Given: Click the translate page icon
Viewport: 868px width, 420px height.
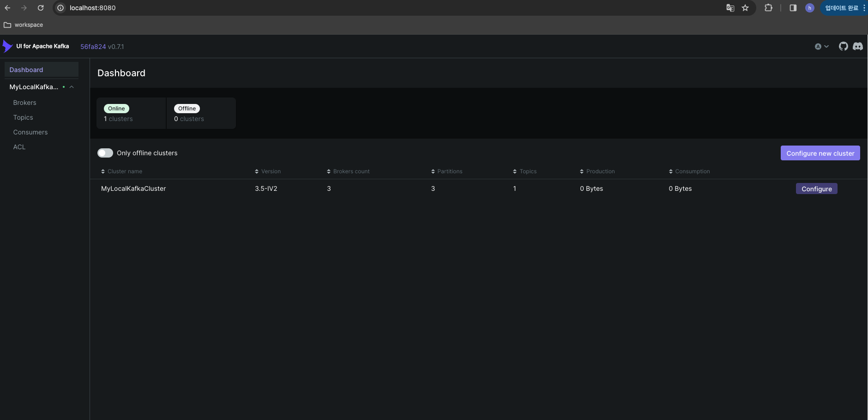Looking at the screenshot, I should (730, 8).
